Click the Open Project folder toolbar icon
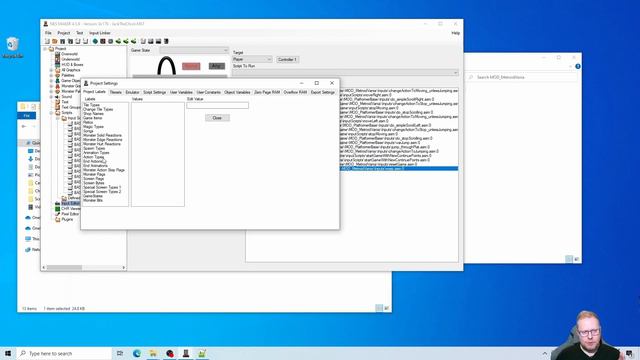This screenshot has height=360, width=640. click(55, 41)
